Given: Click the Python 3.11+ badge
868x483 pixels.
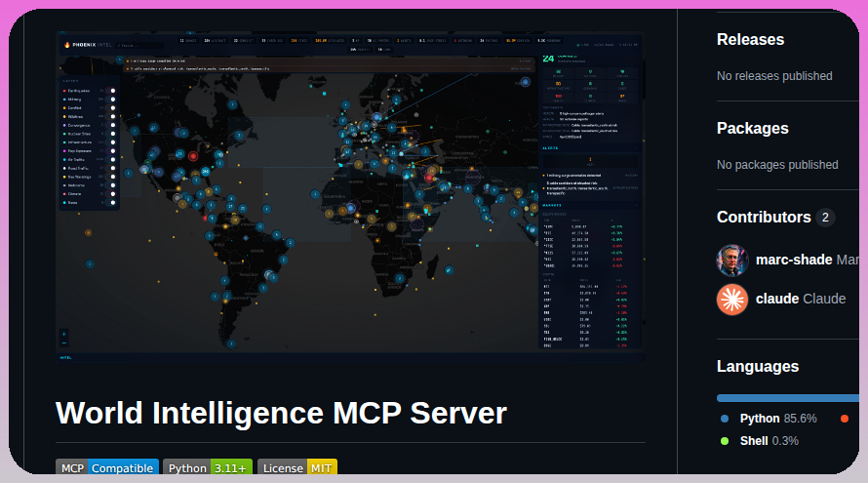Looking at the screenshot, I should 208,467.
